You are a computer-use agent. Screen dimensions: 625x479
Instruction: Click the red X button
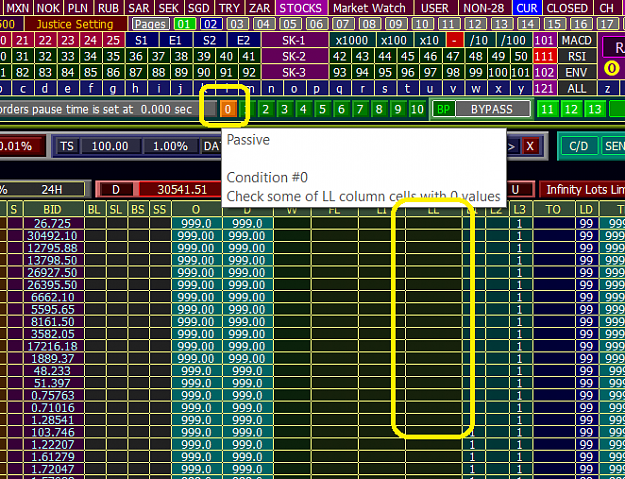[x=530, y=146]
